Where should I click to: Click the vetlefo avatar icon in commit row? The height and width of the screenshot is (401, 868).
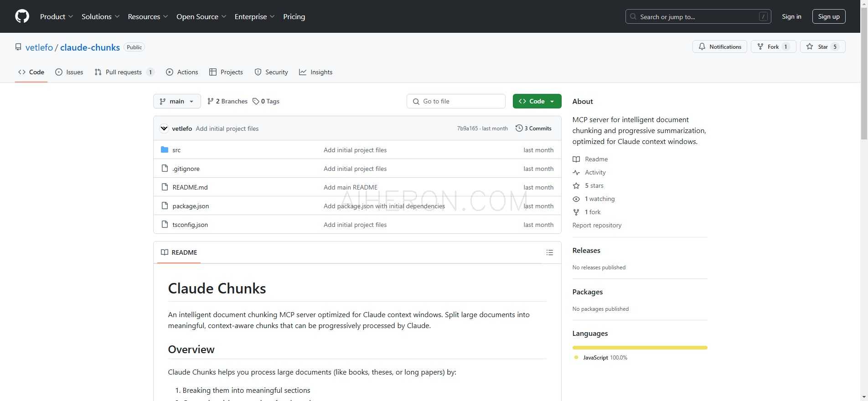coord(164,129)
